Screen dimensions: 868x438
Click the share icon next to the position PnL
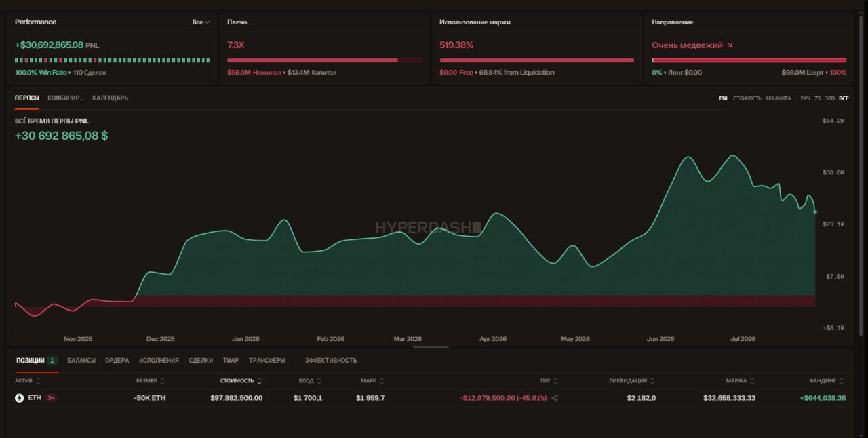[555, 398]
